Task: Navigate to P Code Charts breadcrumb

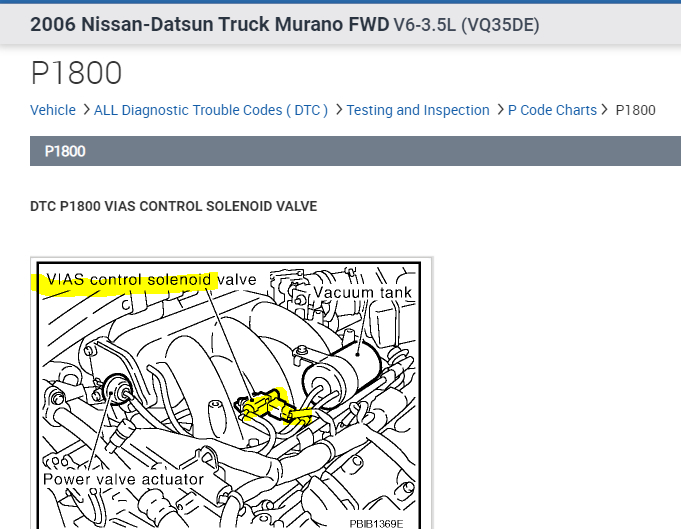Action: [552, 110]
